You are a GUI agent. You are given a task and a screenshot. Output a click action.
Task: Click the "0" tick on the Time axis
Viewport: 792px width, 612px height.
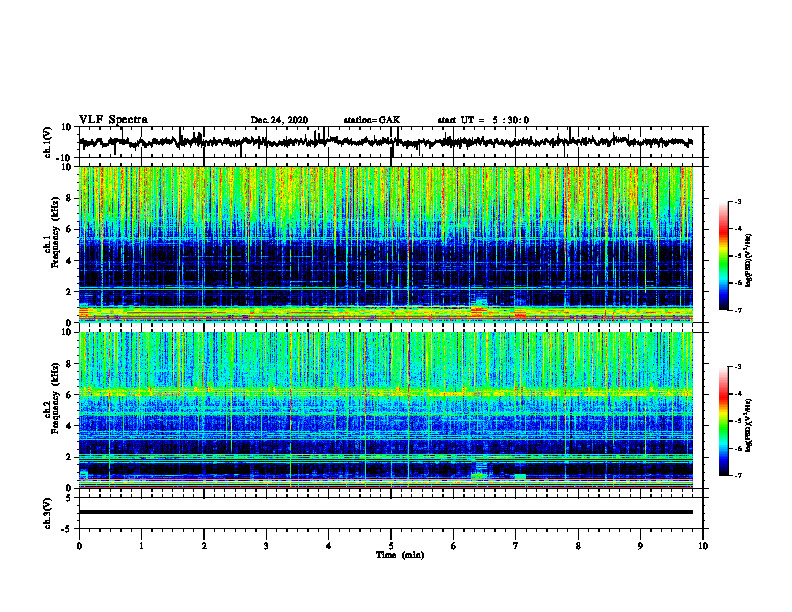[79, 546]
